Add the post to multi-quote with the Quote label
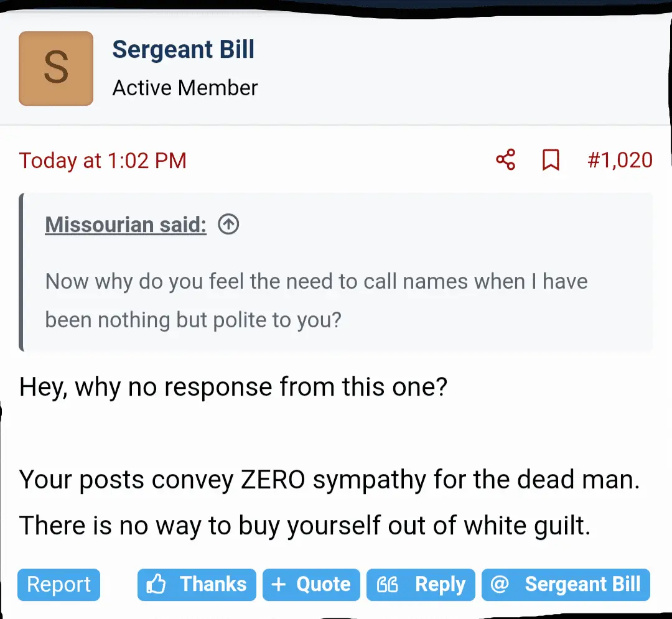The image size is (672, 619). click(323, 585)
